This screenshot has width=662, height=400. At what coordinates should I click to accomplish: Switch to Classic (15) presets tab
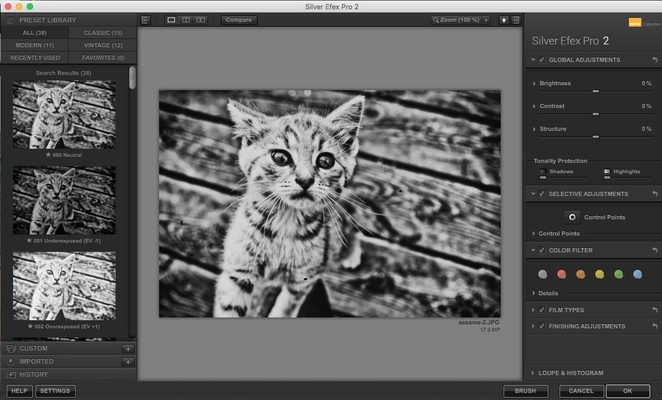[x=103, y=32]
